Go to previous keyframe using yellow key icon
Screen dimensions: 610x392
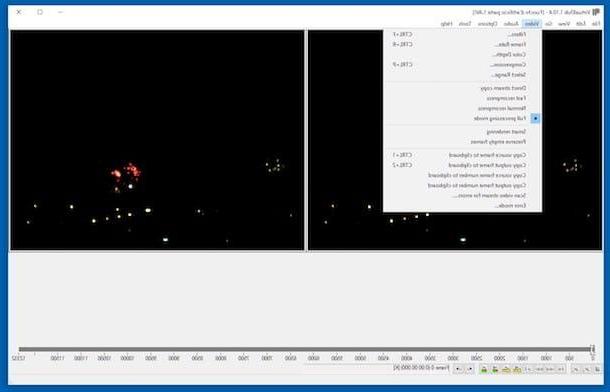click(517, 369)
